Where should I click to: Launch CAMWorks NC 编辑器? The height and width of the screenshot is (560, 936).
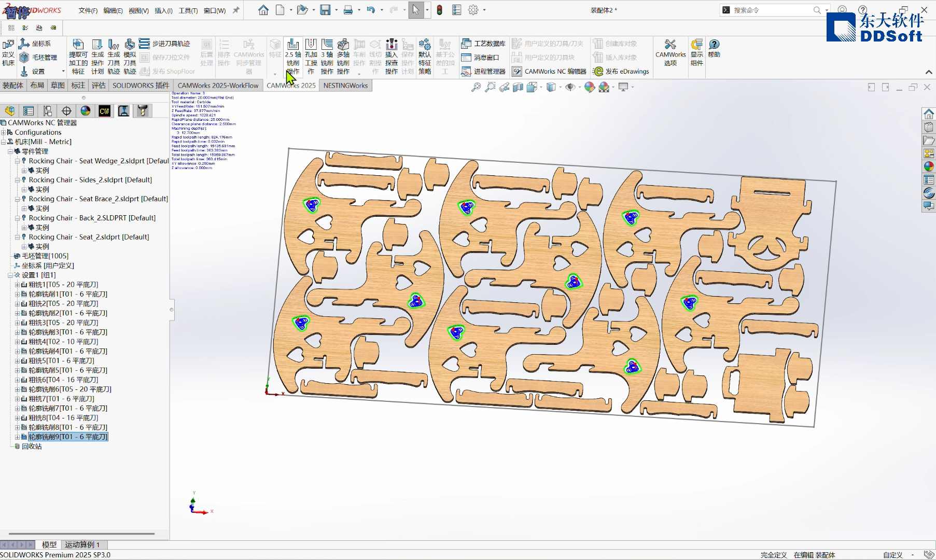[x=549, y=71]
